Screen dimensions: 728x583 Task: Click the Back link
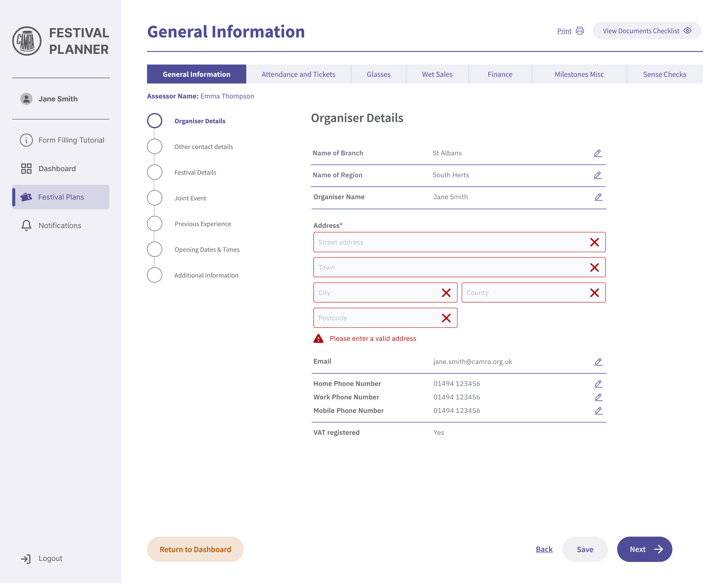pos(544,549)
